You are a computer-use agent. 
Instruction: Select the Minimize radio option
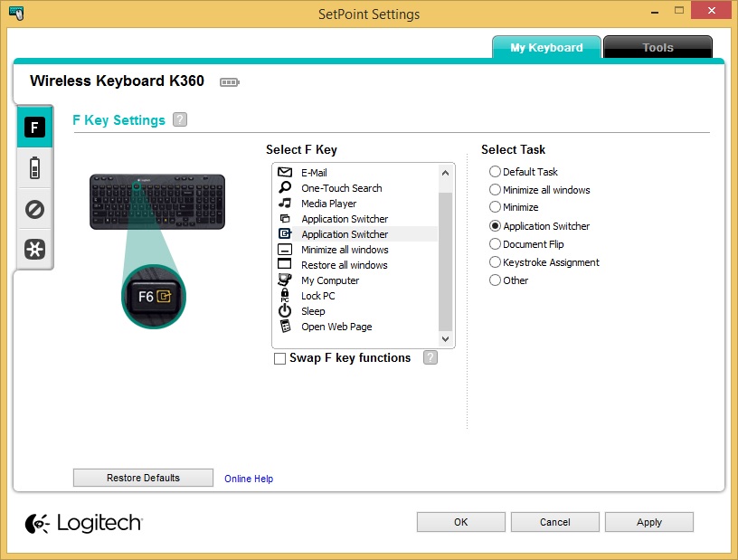tap(495, 207)
